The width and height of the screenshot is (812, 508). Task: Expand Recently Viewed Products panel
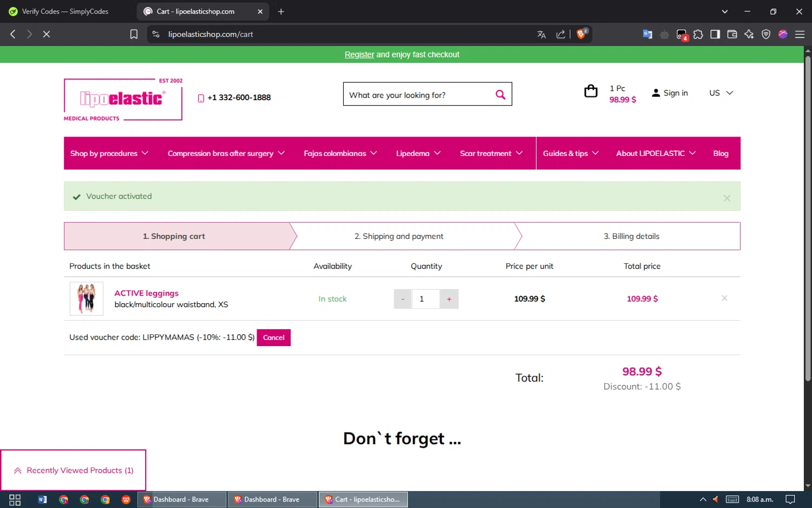[x=74, y=470]
